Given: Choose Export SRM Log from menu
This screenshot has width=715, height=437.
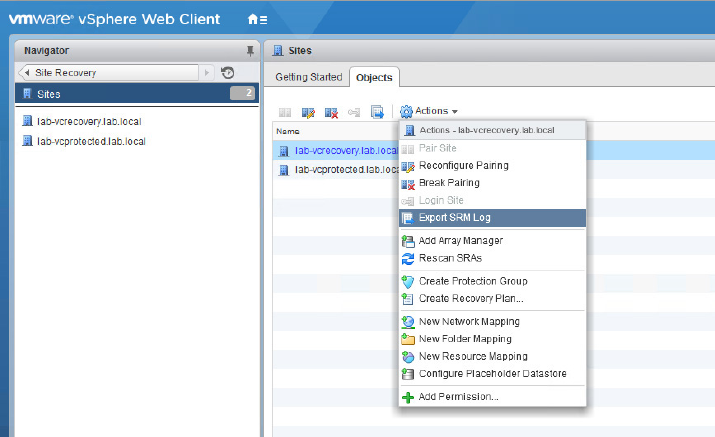Looking at the screenshot, I should pos(454,218).
